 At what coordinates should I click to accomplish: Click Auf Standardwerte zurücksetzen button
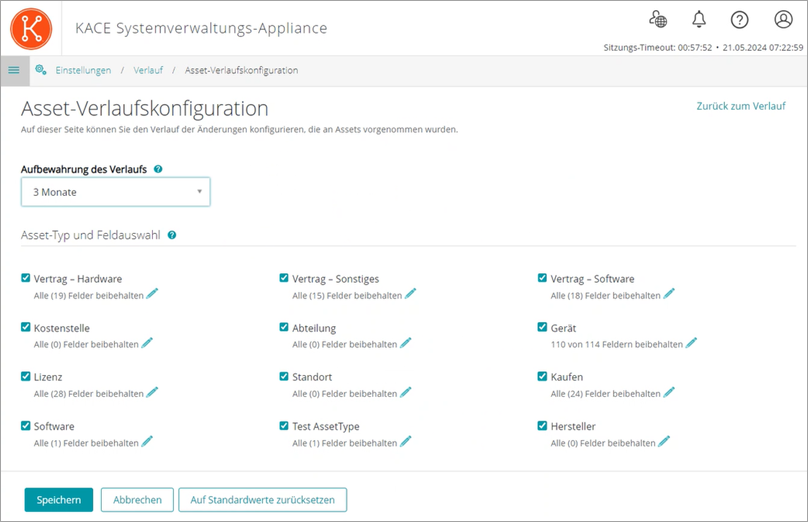pos(262,499)
